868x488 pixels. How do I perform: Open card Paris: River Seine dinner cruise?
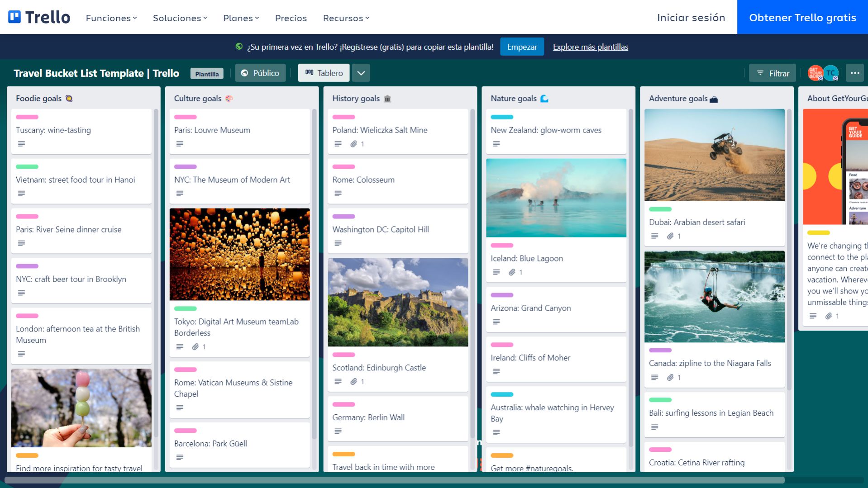pos(81,231)
